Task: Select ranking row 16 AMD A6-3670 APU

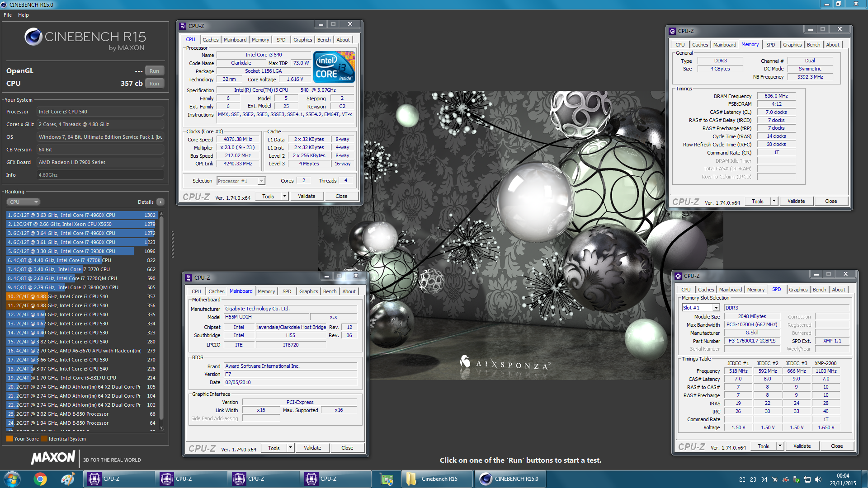Action: [81, 351]
